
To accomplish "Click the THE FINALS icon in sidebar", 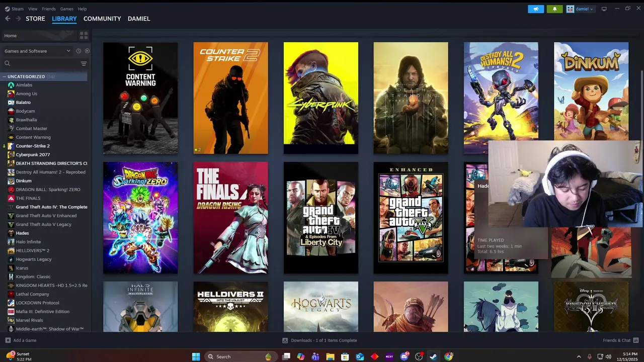I will [x=11, y=198].
